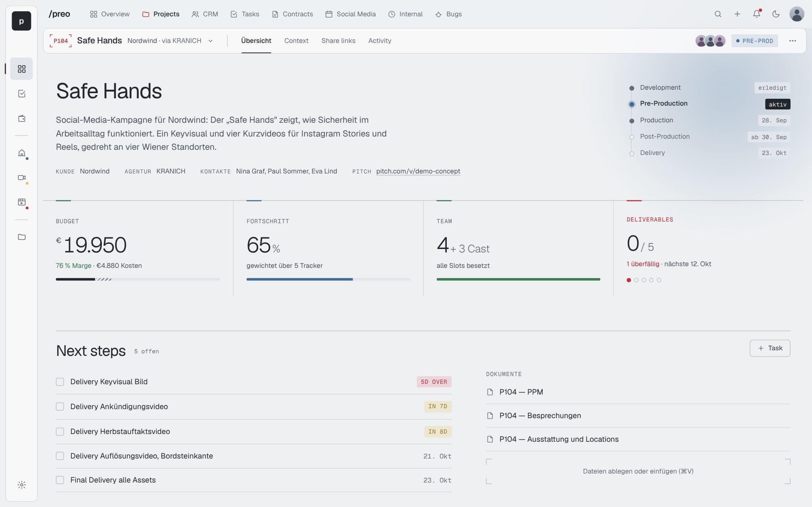Open the house icon with blue dot
The width and height of the screenshot is (812, 507).
click(x=21, y=153)
